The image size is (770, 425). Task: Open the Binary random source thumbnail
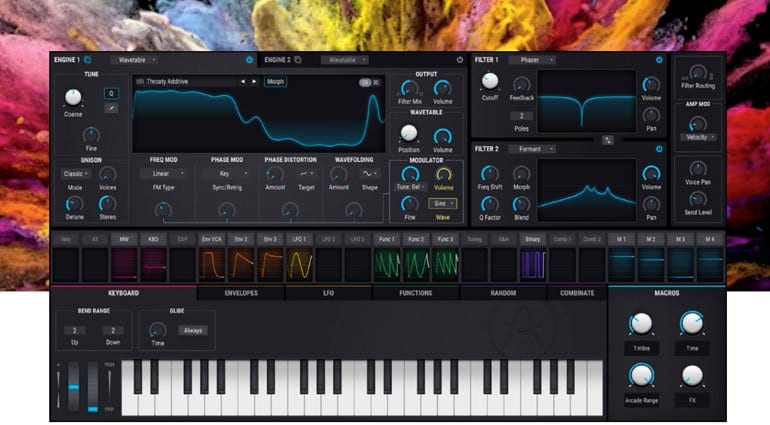tap(533, 264)
